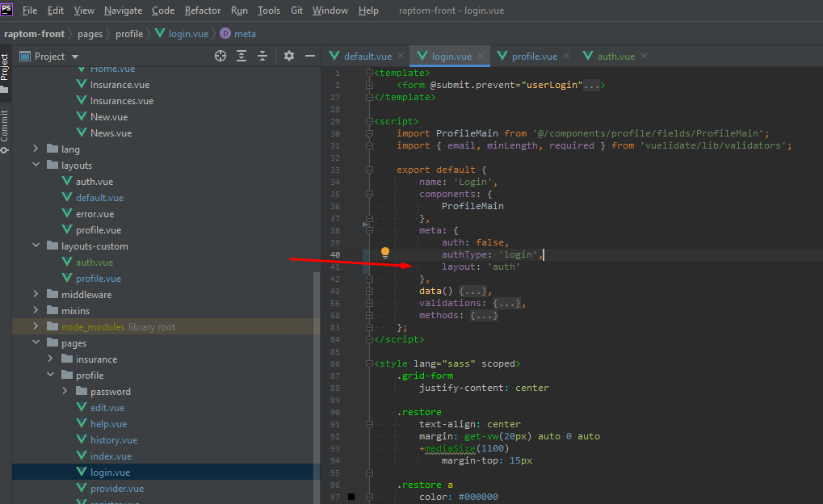823x504 pixels.
Task: Close the profile.vue editor tab
Action: point(566,56)
